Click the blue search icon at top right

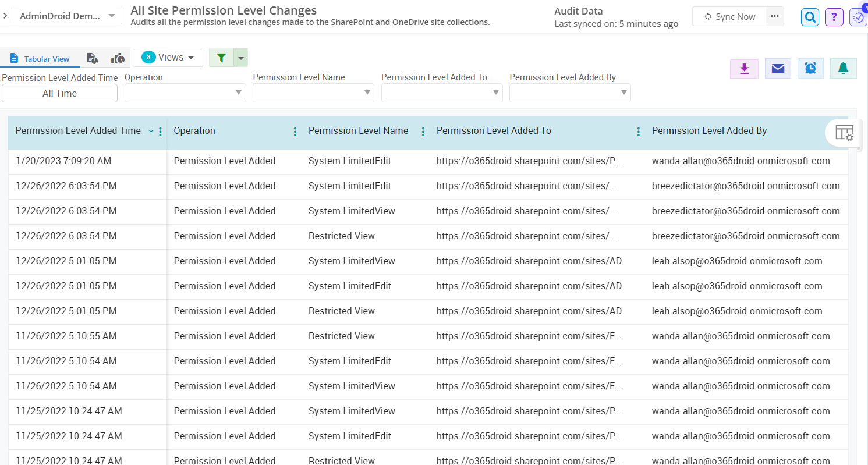[810, 17]
